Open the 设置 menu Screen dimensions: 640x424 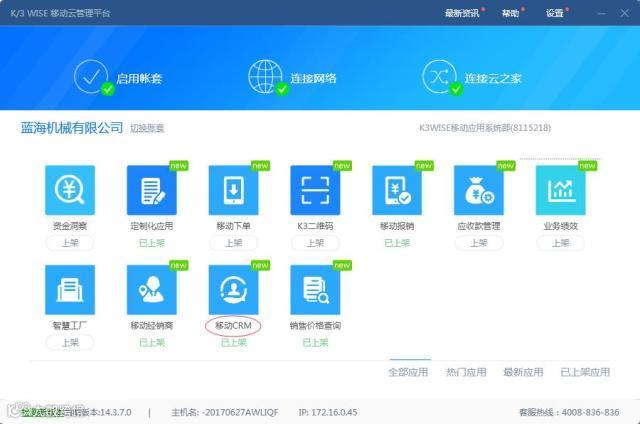tap(555, 13)
